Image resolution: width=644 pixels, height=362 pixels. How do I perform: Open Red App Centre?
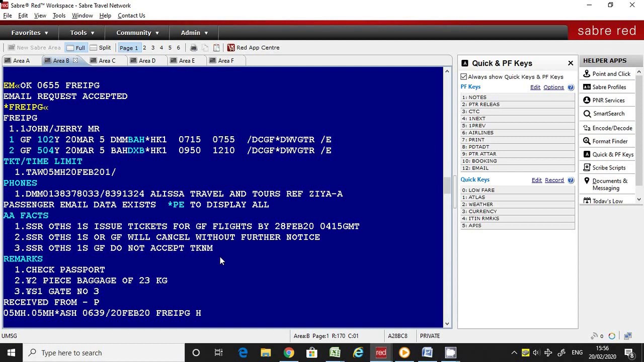[253, 48]
